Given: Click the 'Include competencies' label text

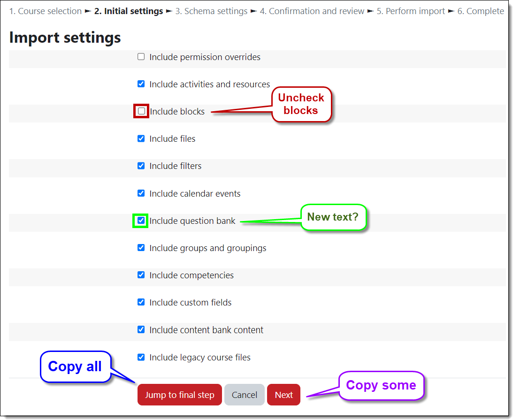Looking at the screenshot, I should pyautogui.click(x=191, y=275).
